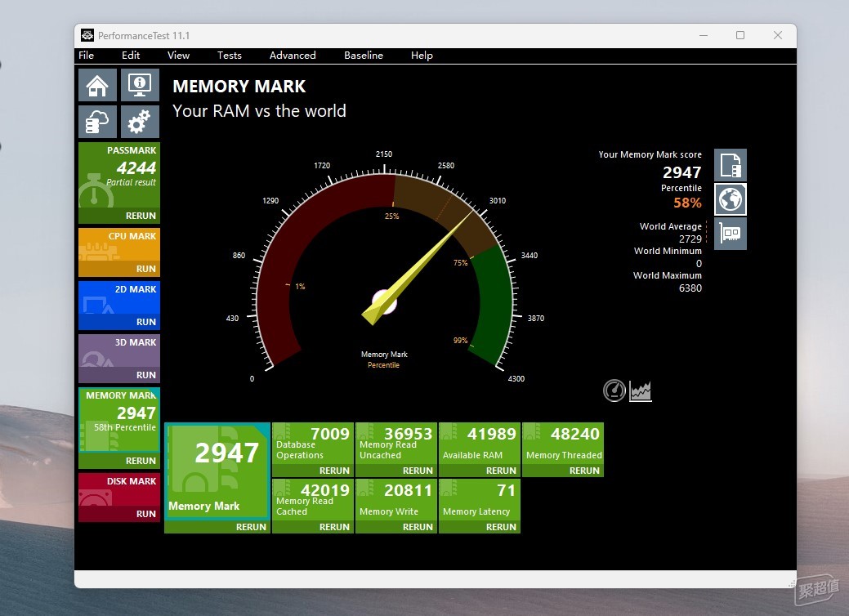This screenshot has height=616, width=849.
Task: Rerun the Memory Read Uncached test
Action: [x=396, y=471]
